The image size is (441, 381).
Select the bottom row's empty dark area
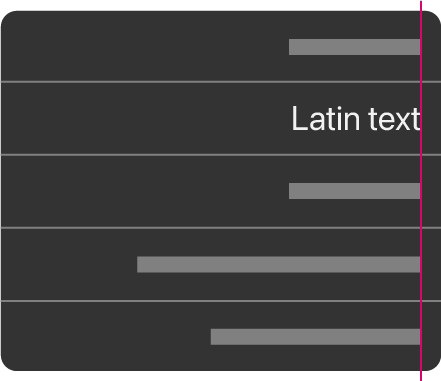(x=105, y=336)
